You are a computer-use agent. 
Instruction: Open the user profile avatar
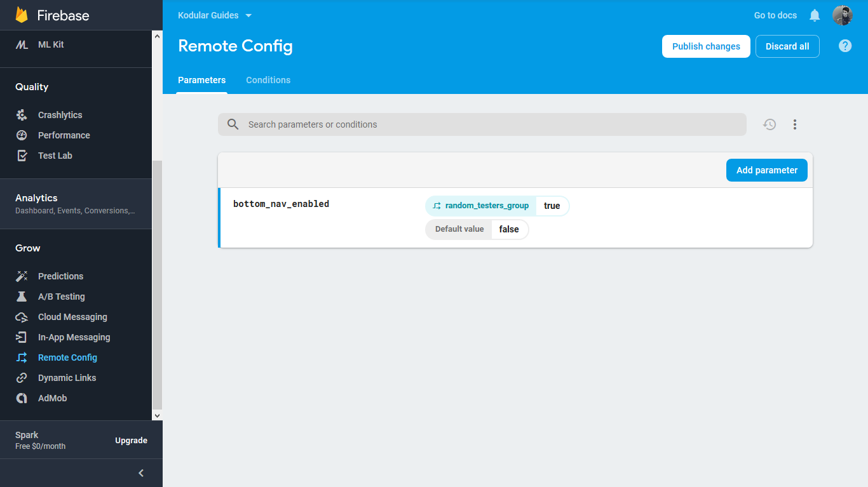click(843, 15)
